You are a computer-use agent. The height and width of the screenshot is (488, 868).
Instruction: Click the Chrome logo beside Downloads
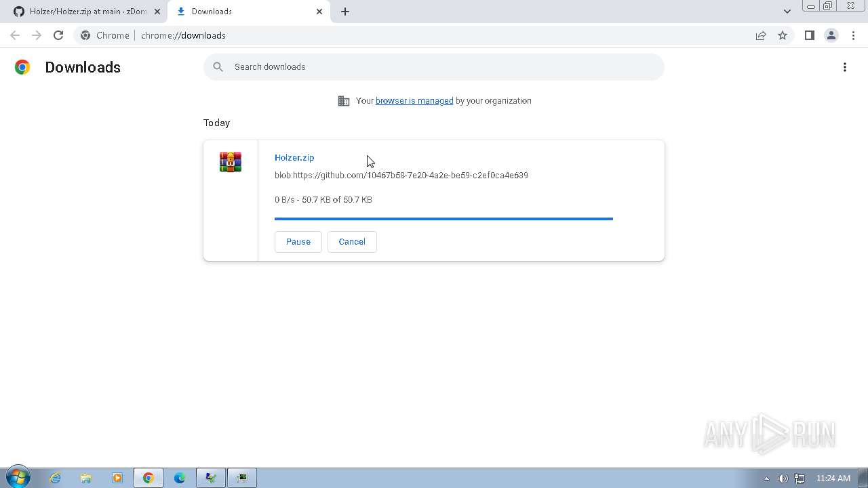pyautogui.click(x=22, y=67)
